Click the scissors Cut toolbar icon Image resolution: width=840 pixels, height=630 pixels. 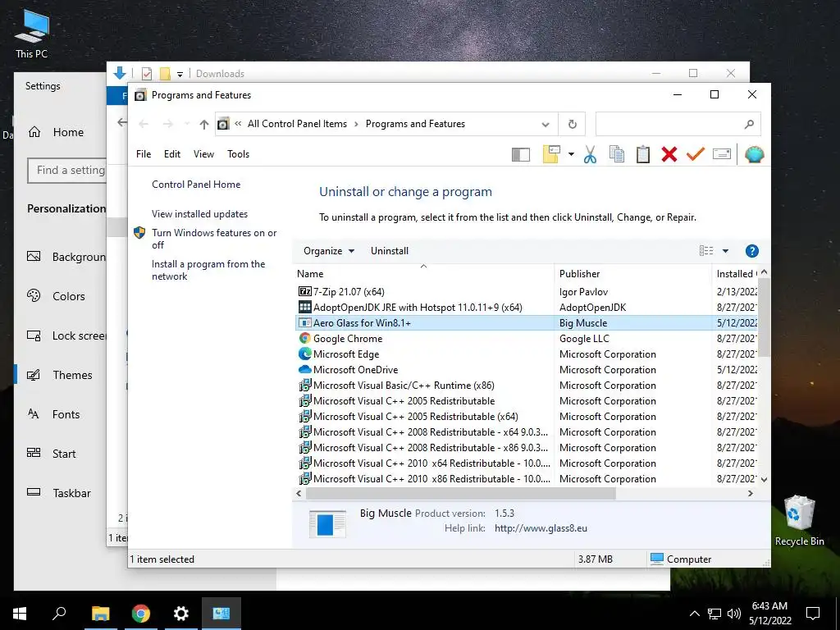click(590, 154)
